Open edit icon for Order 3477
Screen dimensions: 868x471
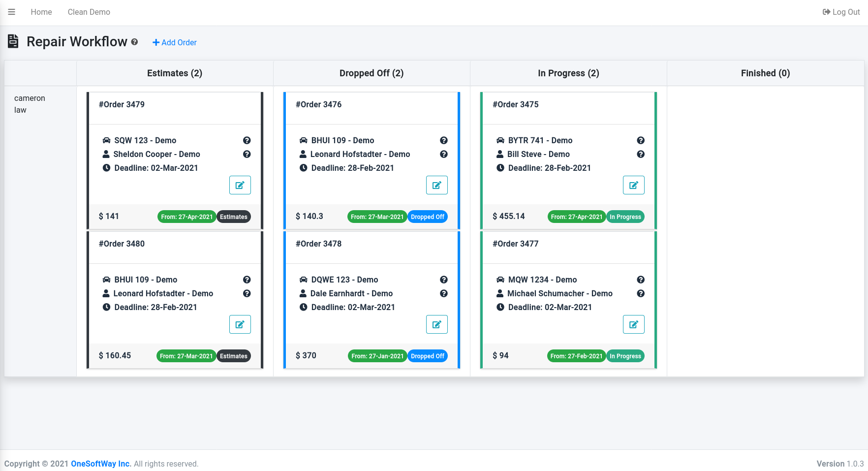tap(634, 324)
